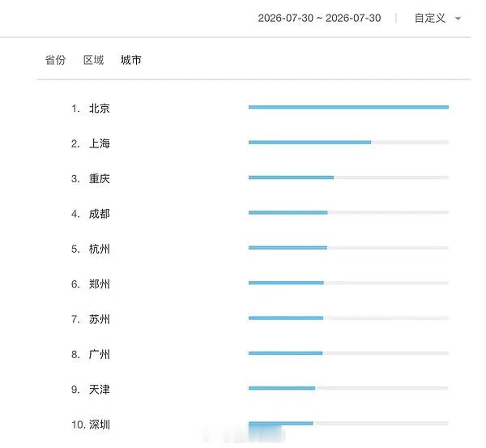Click the 上海 city entry
Image resolution: width=486 pixels, height=448 pixels.
click(x=100, y=143)
